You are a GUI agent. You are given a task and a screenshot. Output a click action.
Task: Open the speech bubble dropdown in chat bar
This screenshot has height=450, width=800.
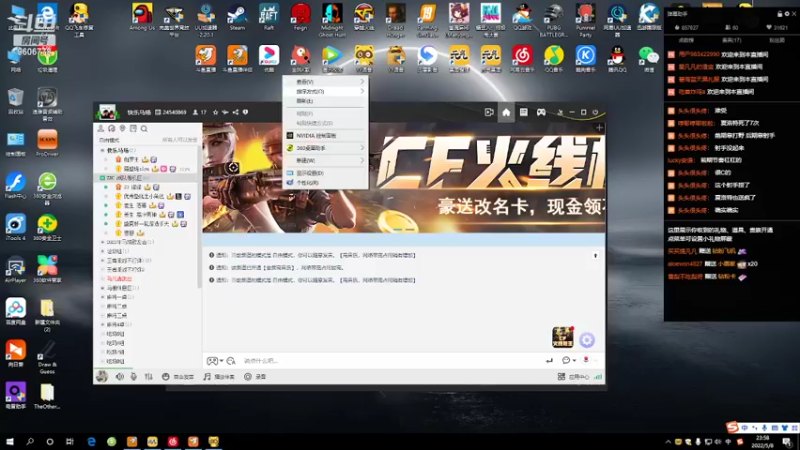point(569,361)
